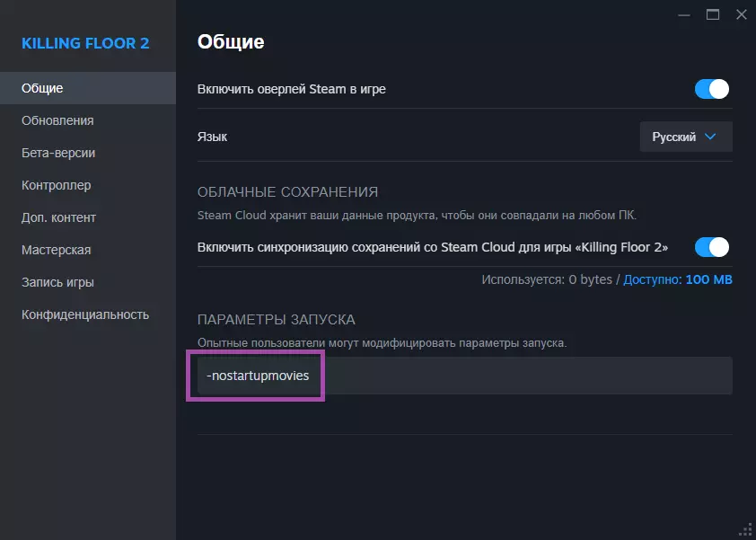The height and width of the screenshot is (540, 756).
Task: Close the Killing Floor 2 properties window
Action: click(741, 13)
